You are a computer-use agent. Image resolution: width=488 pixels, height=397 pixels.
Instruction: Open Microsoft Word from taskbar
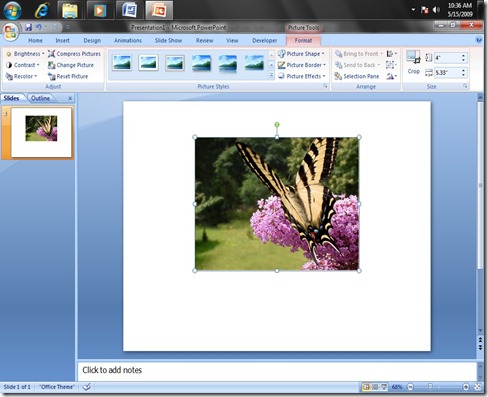(129, 10)
